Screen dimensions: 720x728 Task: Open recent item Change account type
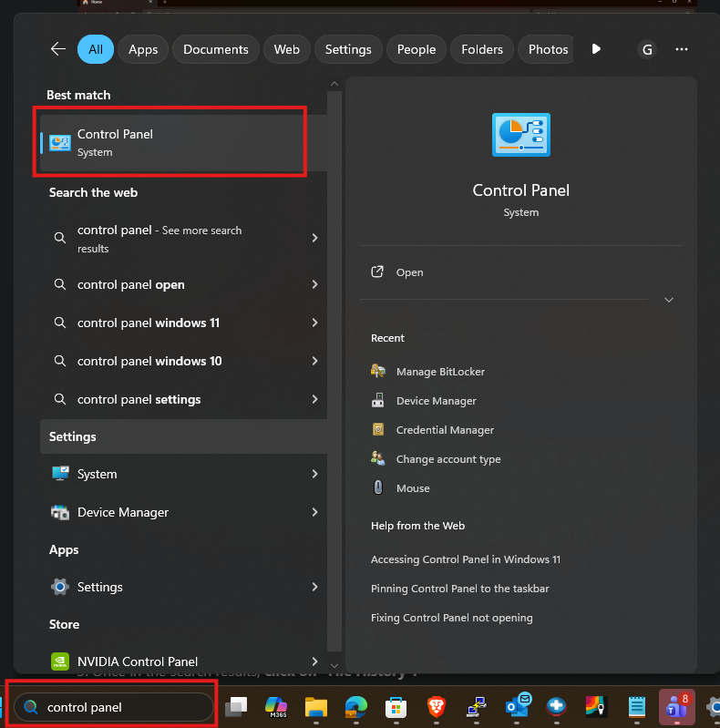[448, 459]
